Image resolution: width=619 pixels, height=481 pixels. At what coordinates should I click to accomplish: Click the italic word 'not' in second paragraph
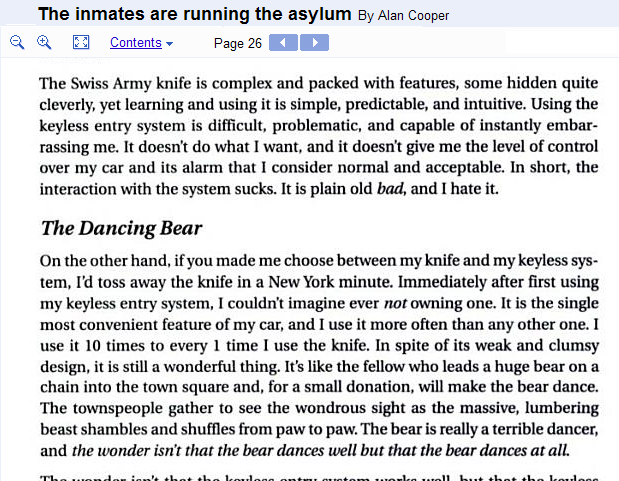click(394, 303)
